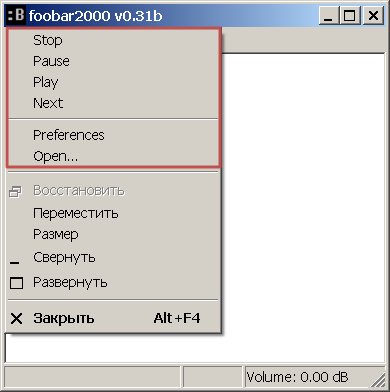Skip with the Next menu item
Viewport: 390px width, 392px height.
pyautogui.click(x=113, y=103)
